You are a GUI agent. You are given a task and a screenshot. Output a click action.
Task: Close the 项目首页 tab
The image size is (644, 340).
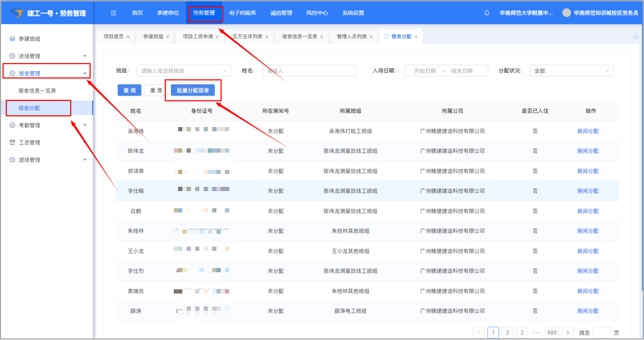coord(128,37)
